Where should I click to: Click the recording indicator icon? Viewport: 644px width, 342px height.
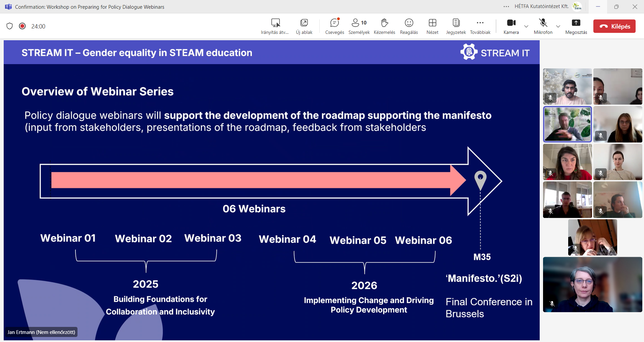pyautogui.click(x=22, y=26)
